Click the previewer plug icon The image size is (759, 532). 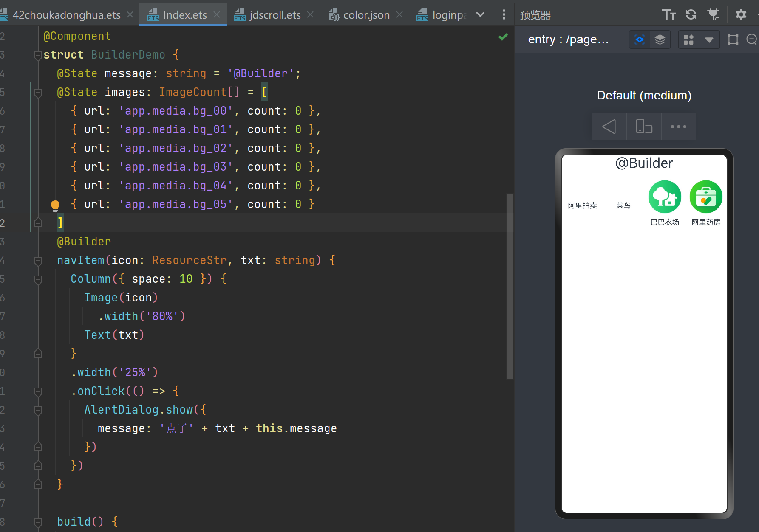[713, 15]
